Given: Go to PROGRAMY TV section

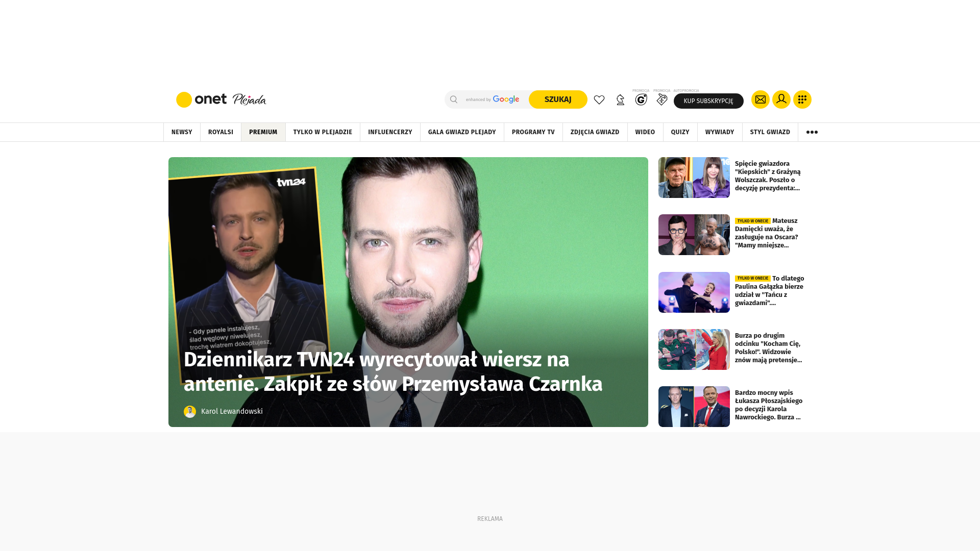Looking at the screenshot, I should tap(533, 132).
